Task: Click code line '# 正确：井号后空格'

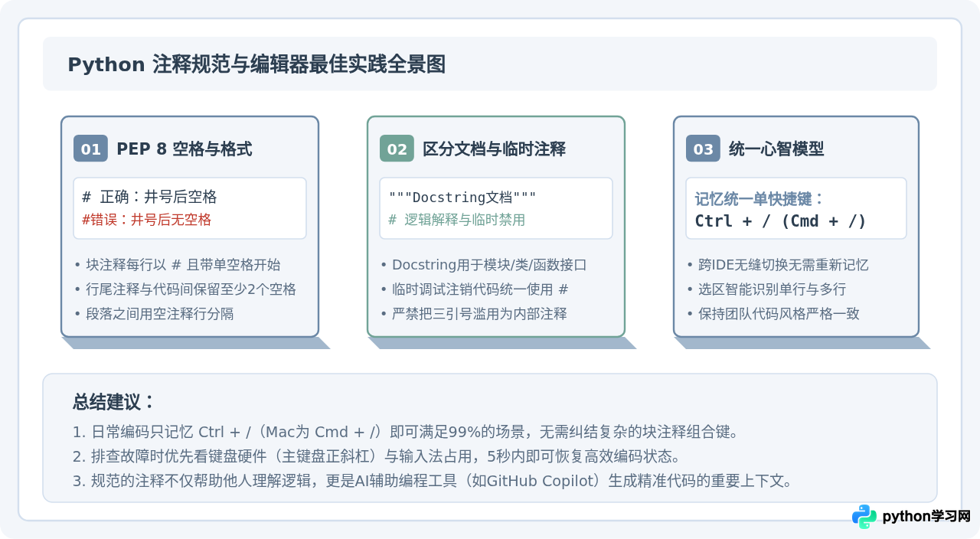Action: (x=149, y=197)
